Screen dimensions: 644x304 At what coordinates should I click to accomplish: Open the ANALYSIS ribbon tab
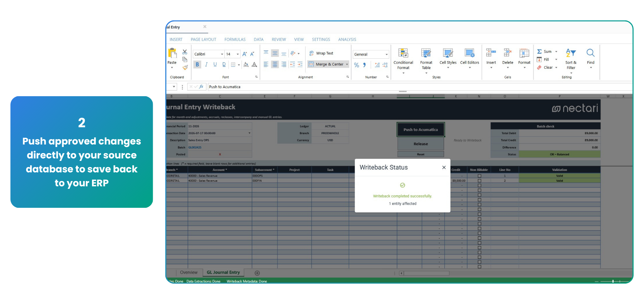tap(347, 39)
